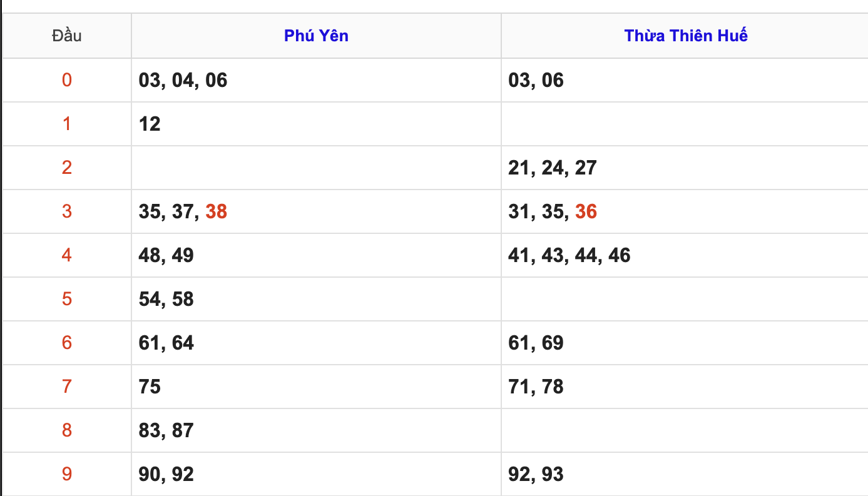The width and height of the screenshot is (868, 496).
Task: Click the cell containing only 12
Action: 150,124
